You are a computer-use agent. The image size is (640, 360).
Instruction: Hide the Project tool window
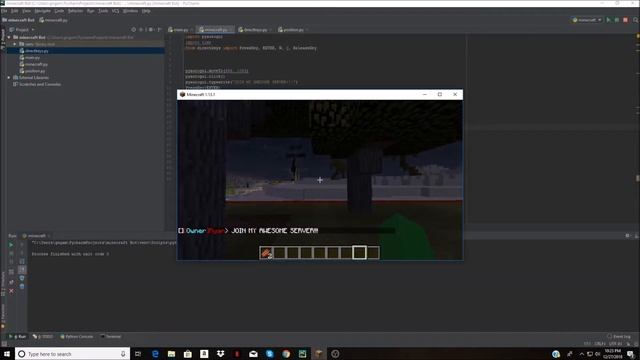pos(159,29)
